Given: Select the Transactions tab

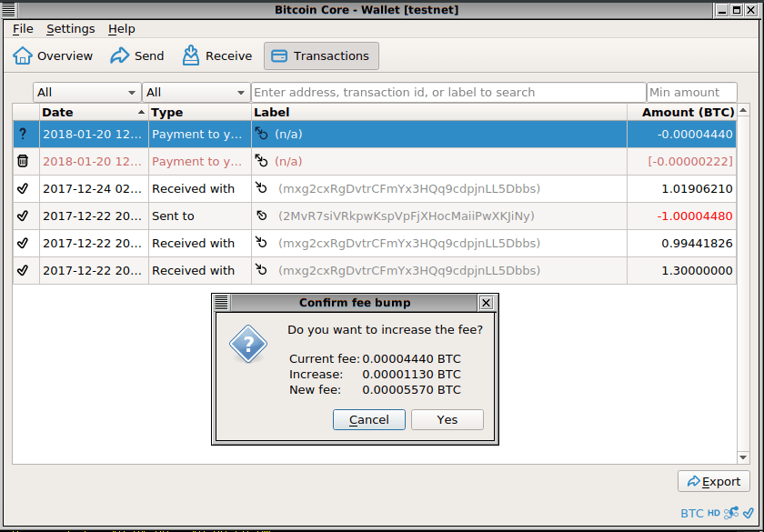Looking at the screenshot, I should 321,56.
